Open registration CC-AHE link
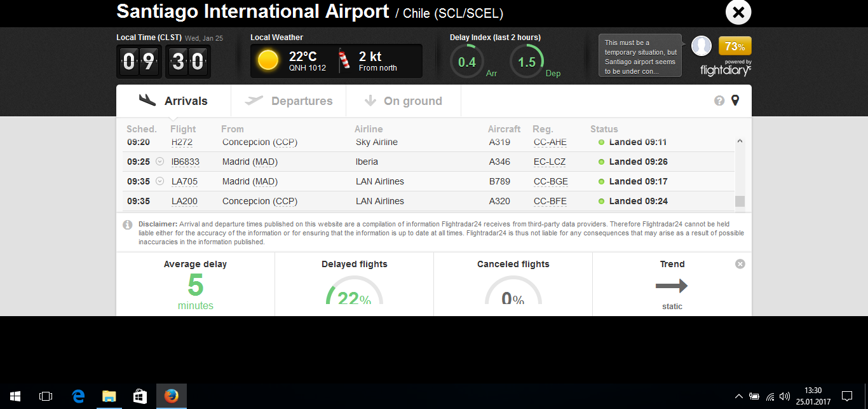The height and width of the screenshot is (409, 868). pos(550,142)
